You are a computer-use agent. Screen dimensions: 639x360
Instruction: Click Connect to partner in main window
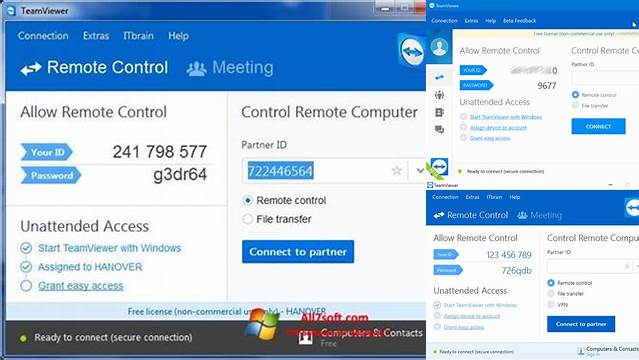(x=298, y=252)
